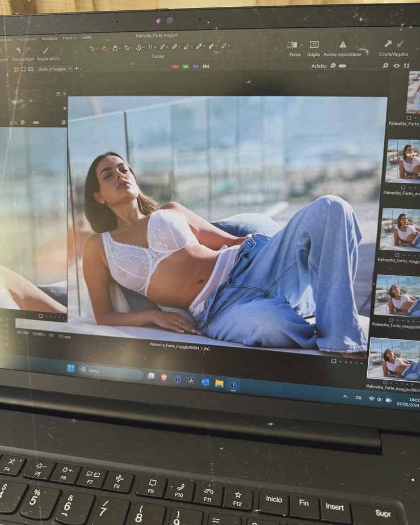This screenshot has width=420, height=525.
Task: Select the Crop tool
Action: coord(127,48)
